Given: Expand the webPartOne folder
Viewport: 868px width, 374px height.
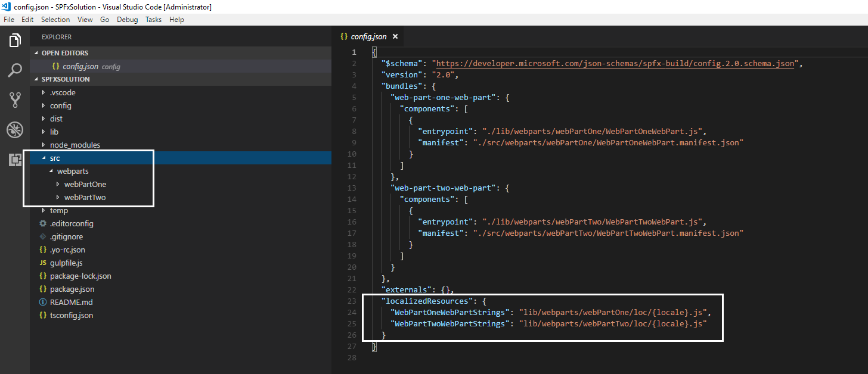Looking at the screenshot, I should [x=180, y=184].
